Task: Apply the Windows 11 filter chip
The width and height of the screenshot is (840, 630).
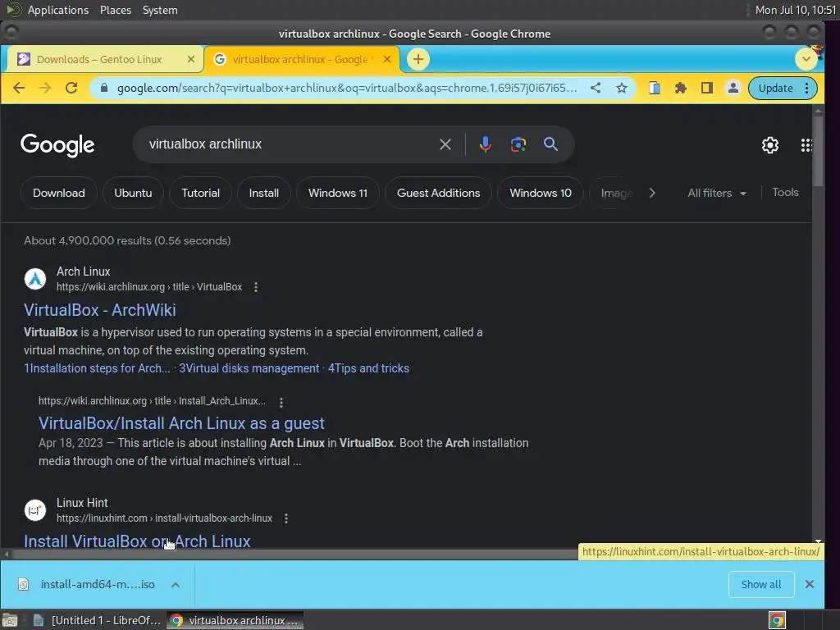Action: (338, 193)
